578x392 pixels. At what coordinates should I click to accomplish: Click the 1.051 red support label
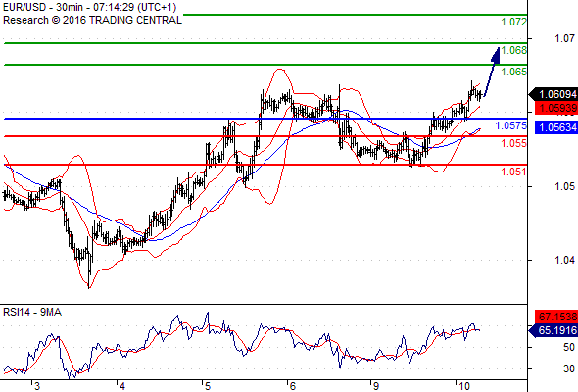click(514, 171)
